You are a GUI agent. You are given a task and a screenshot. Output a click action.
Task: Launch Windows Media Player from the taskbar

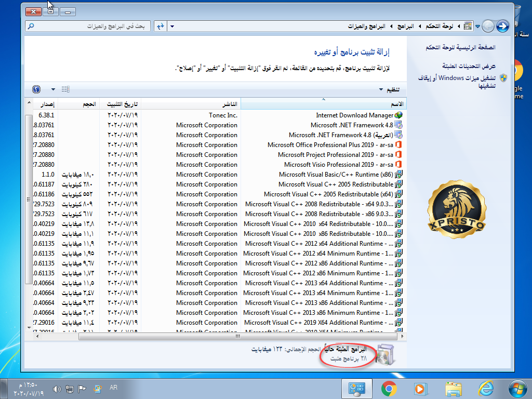click(x=421, y=389)
